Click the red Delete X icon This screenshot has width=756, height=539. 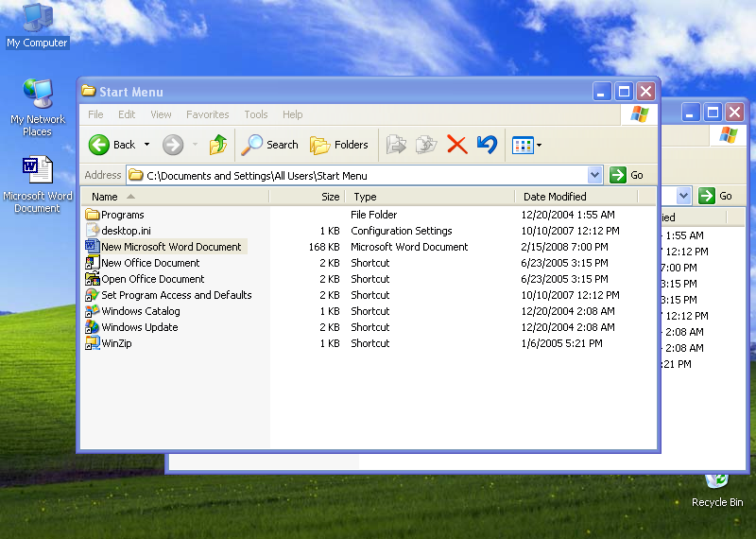[x=457, y=145]
